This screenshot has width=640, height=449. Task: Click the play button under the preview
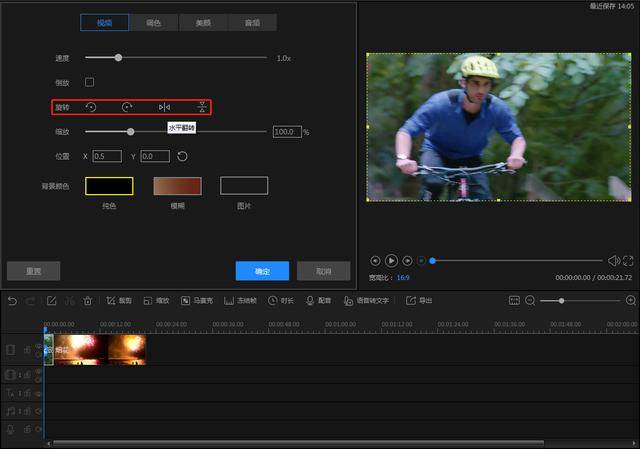tap(391, 260)
